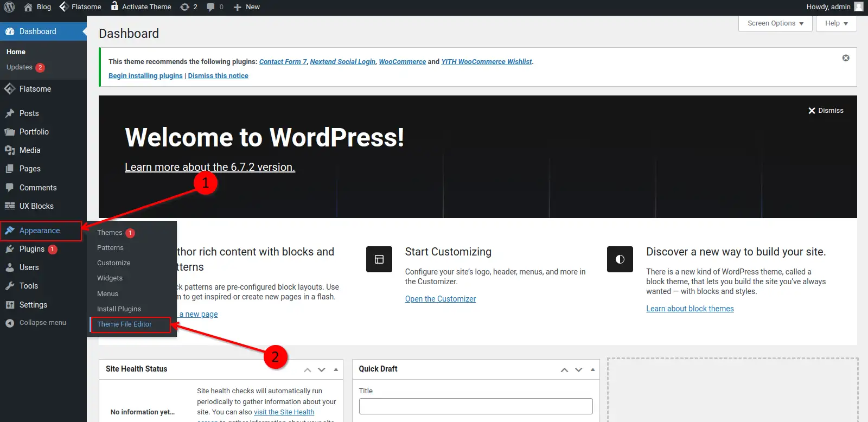Open updates via the refresh icon

click(184, 7)
